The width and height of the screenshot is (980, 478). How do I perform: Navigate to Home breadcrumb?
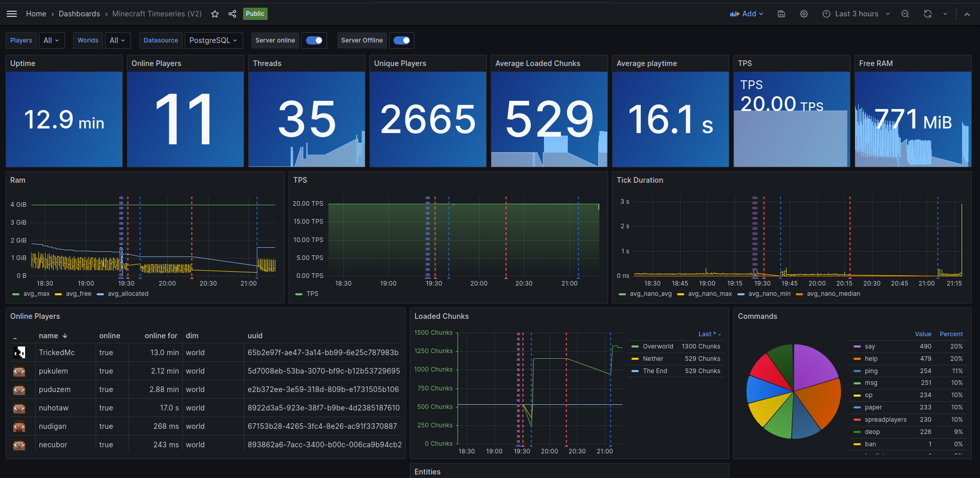[x=36, y=14]
